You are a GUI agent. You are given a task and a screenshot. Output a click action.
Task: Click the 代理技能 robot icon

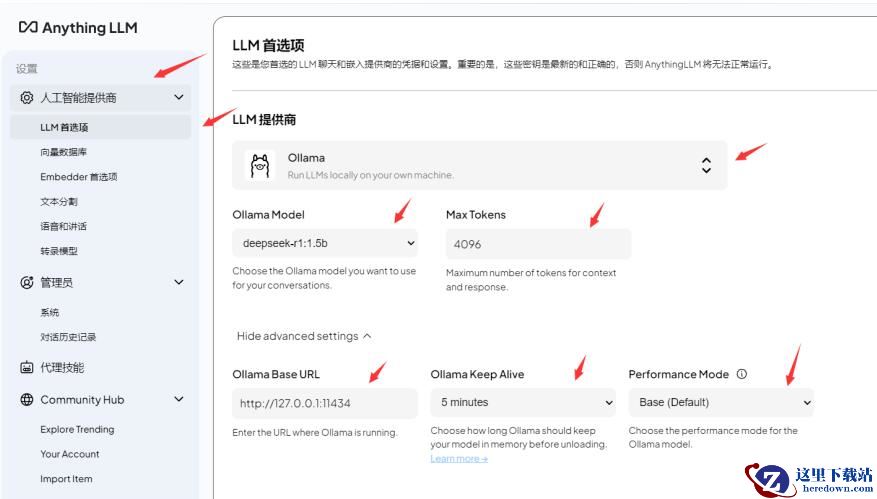tap(26, 368)
